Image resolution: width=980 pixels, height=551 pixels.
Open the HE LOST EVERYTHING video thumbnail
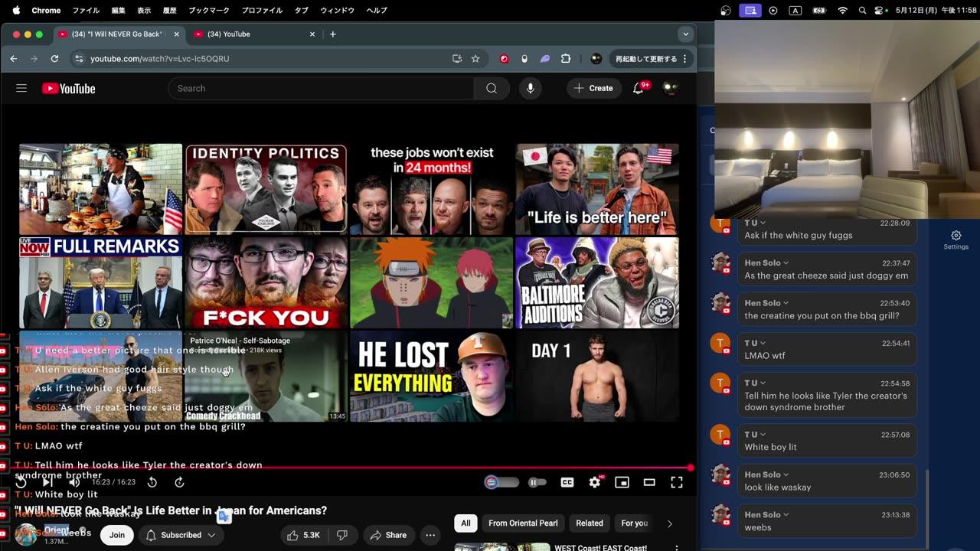[x=432, y=377]
